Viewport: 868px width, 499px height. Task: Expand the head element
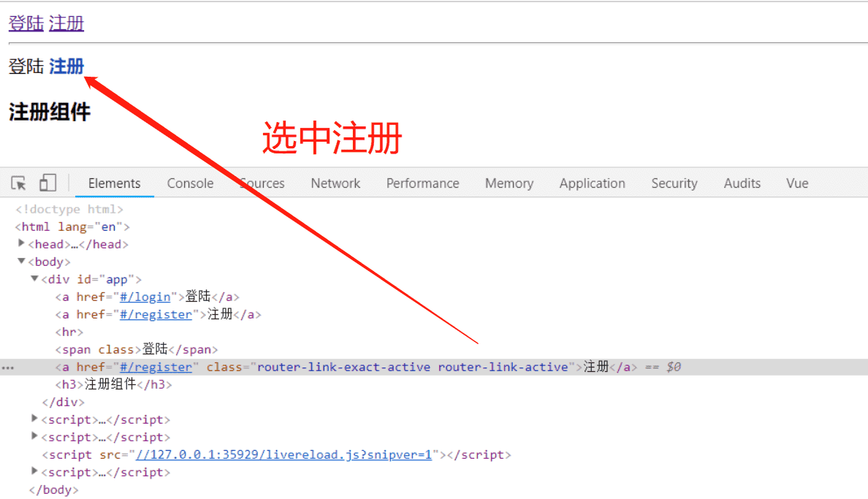point(21,243)
